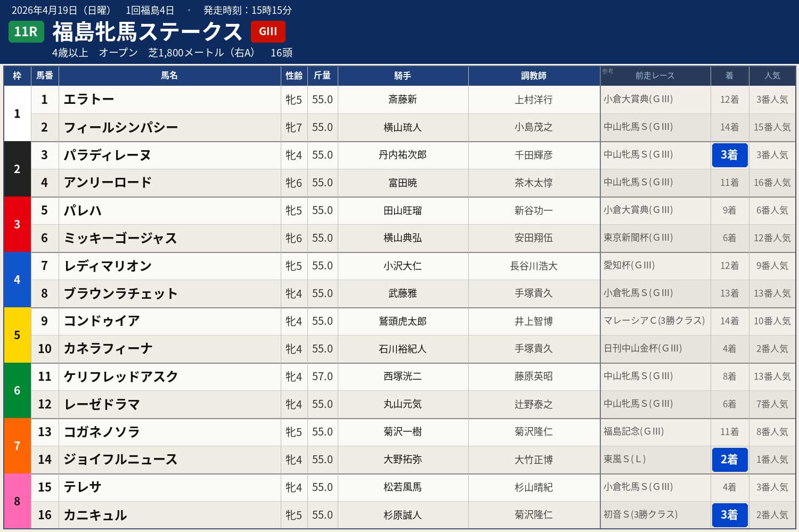Click the green bracket 6 cell
The width and height of the screenshot is (799, 532).
pyautogui.click(x=17, y=390)
